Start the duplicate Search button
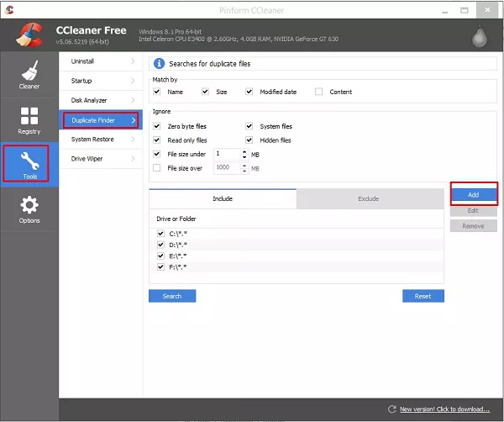Image resolution: width=504 pixels, height=422 pixels. pyautogui.click(x=171, y=296)
